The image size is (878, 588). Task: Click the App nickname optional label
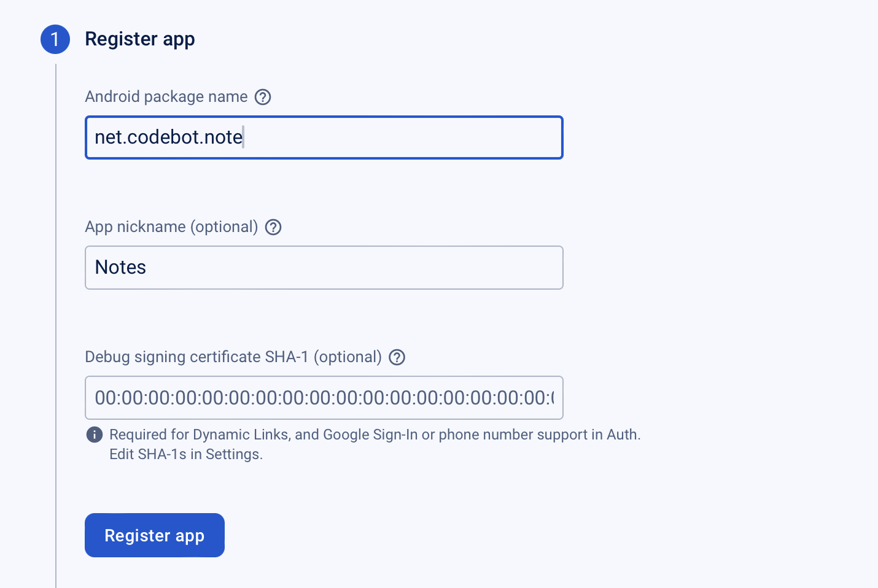point(171,226)
